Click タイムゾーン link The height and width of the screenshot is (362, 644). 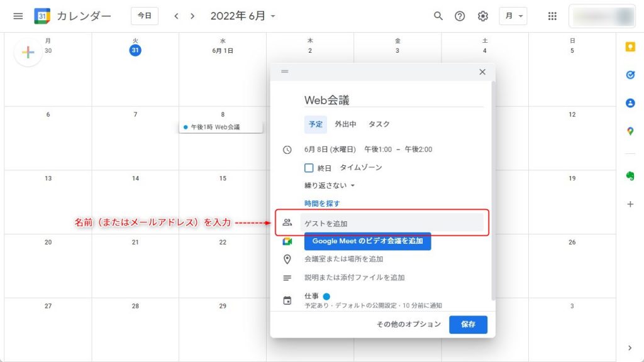pyautogui.click(x=361, y=167)
